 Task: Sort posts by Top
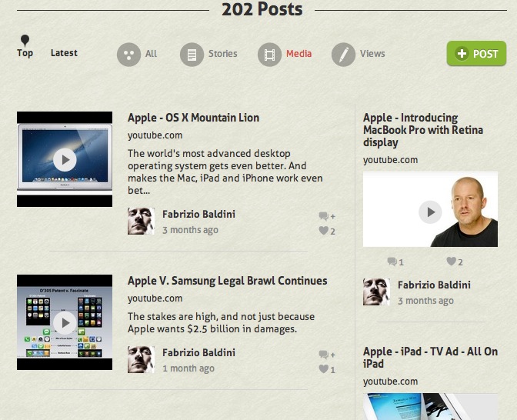(x=25, y=53)
